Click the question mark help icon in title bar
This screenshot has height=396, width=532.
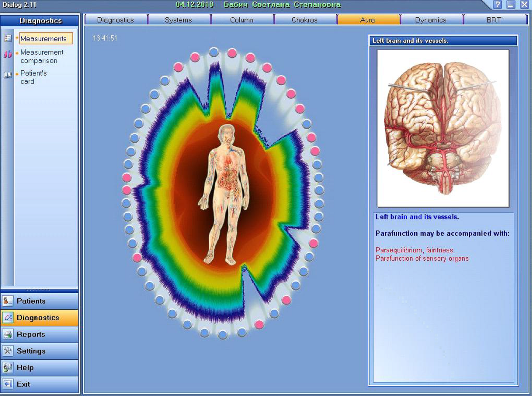tap(498, 5)
